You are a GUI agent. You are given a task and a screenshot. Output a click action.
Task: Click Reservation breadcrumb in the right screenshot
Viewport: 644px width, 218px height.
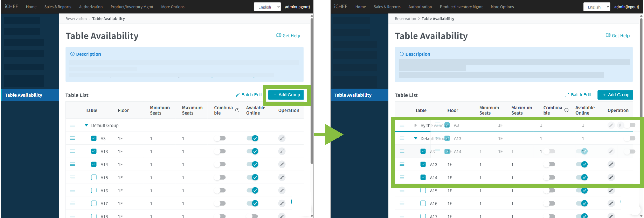coord(405,18)
